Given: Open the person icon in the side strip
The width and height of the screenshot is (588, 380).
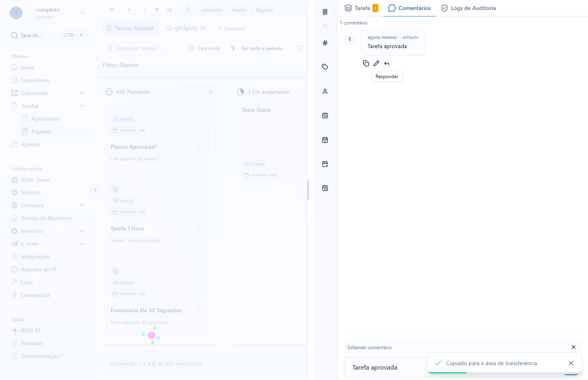Looking at the screenshot, I should coord(325,91).
